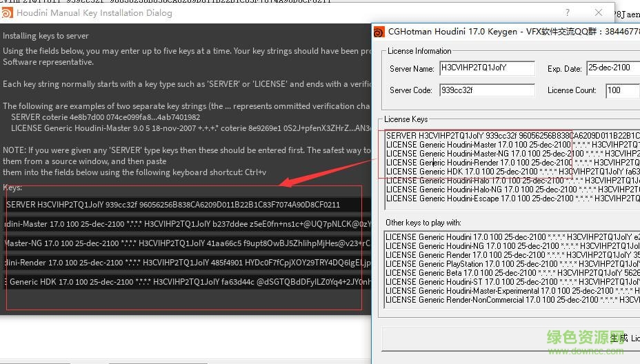
Task: Select the Houdini-Master-Experimental line in Other keys
Action: pyautogui.click(x=512, y=290)
